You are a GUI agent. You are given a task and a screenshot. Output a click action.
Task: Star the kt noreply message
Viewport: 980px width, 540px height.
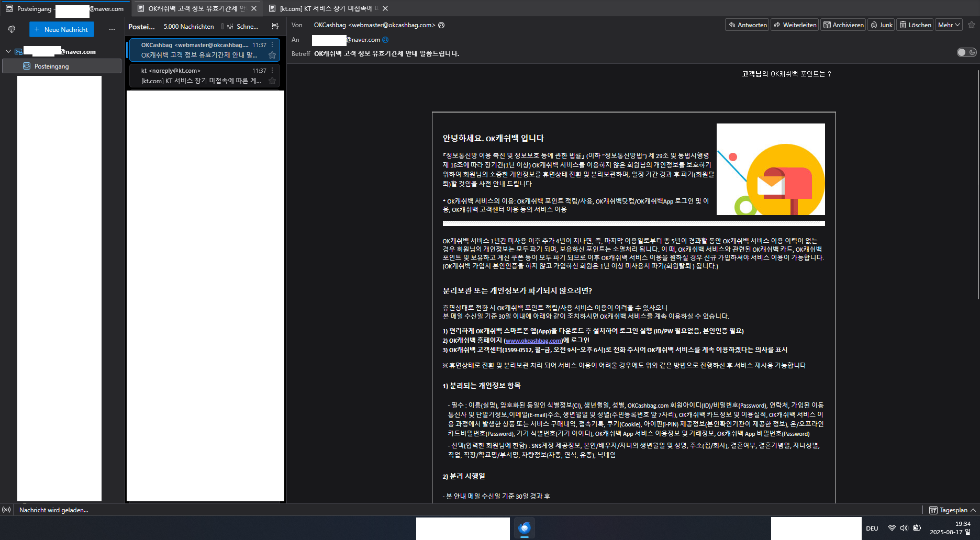272,81
